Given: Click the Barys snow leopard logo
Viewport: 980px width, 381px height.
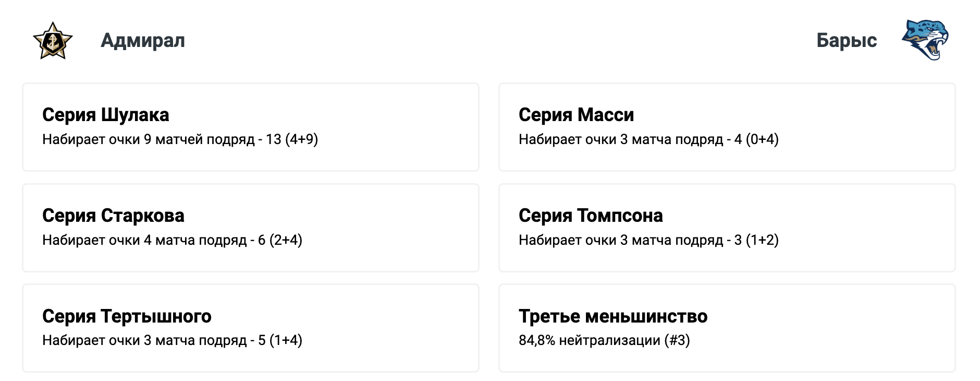Looking at the screenshot, I should pyautogui.click(x=925, y=40).
